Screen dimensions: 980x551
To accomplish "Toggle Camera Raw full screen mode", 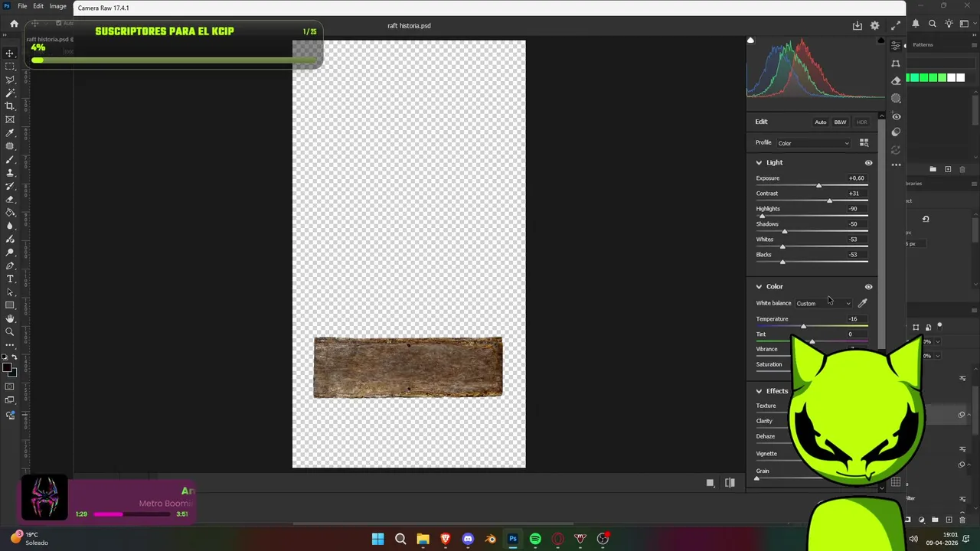I will 895,25.
